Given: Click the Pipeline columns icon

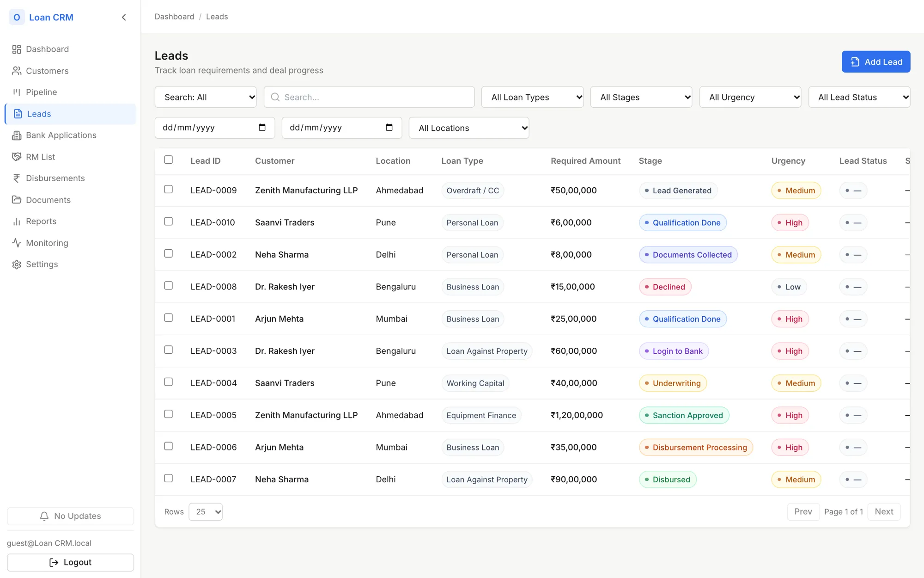Looking at the screenshot, I should tap(17, 92).
